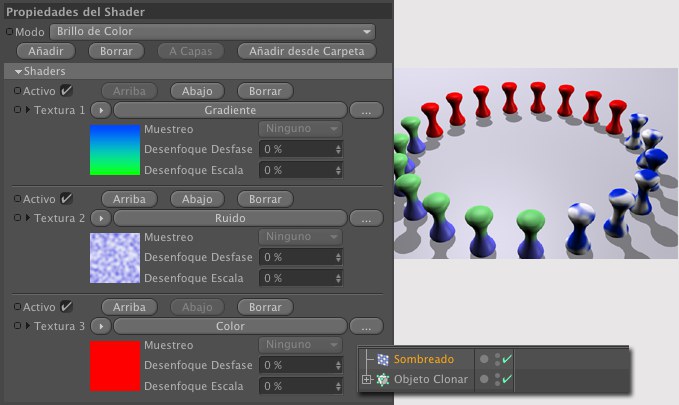Open Textura 3 round arrow shader menu
Viewport: 679px width, 405px height.
(x=101, y=326)
